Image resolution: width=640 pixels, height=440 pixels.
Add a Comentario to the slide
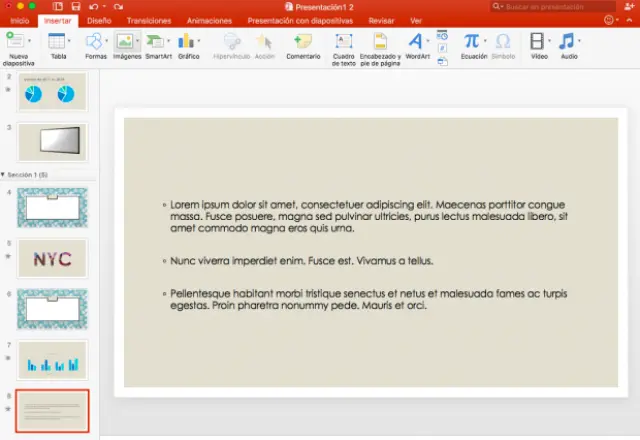click(x=302, y=42)
